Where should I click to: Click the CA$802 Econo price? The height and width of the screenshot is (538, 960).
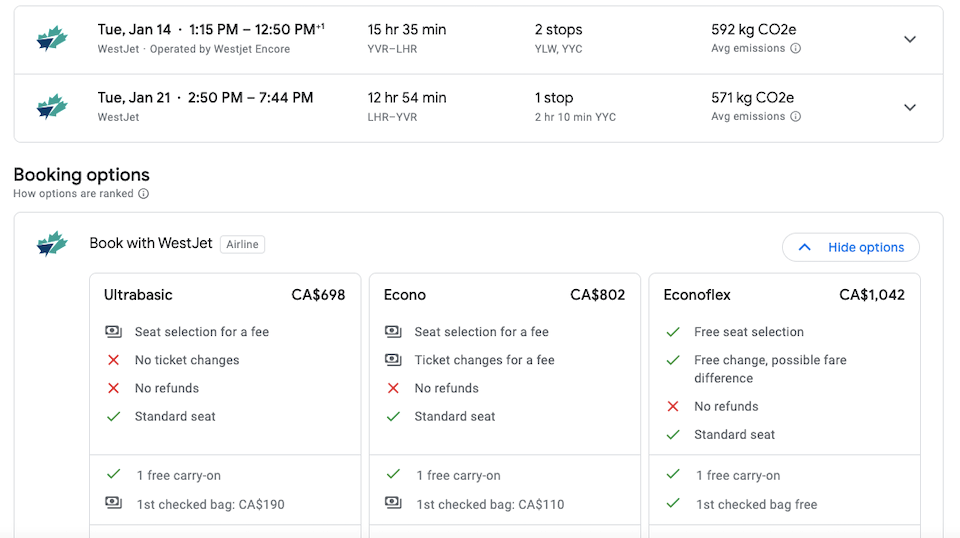pyautogui.click(x=598, y=295)
